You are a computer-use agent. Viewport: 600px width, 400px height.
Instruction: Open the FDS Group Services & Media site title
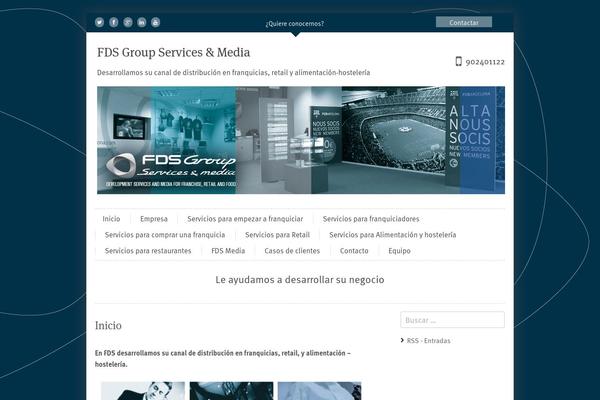pos(173,52)
